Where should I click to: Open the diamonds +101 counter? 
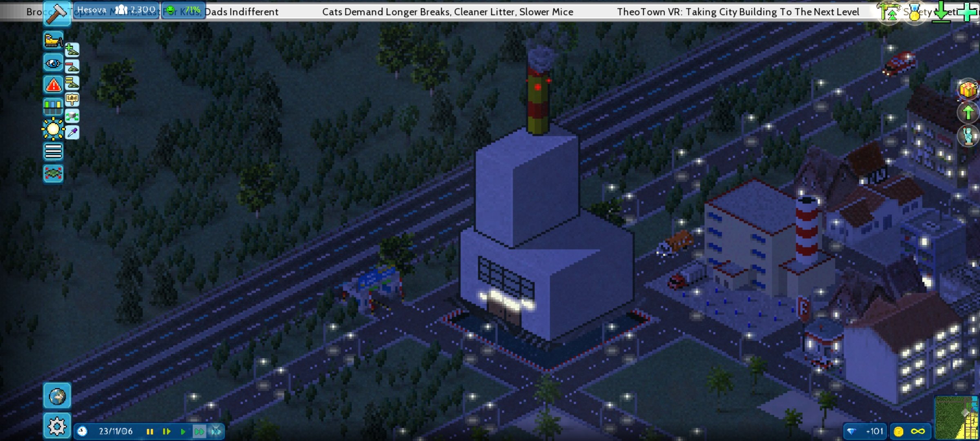[866, 432]
